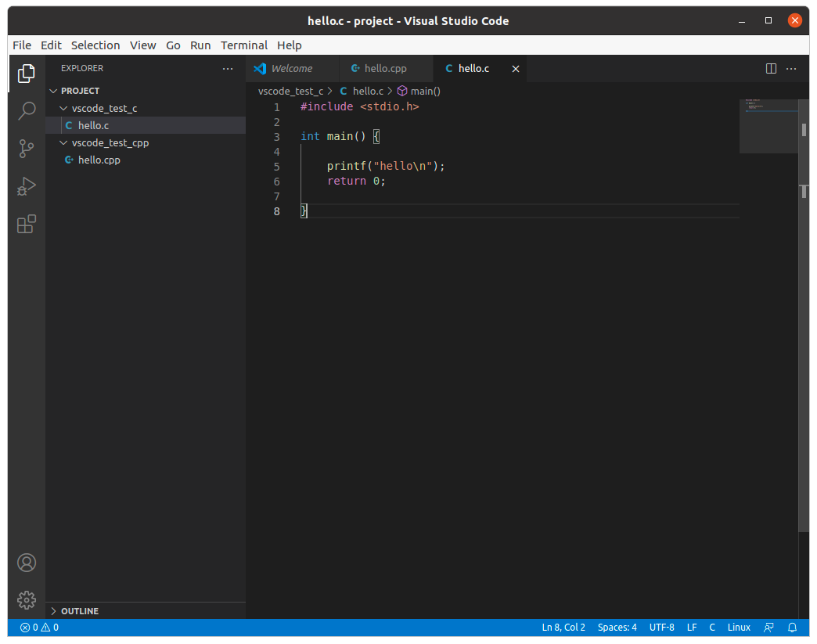Click the Split Editor Right icon

click(771, 69)
